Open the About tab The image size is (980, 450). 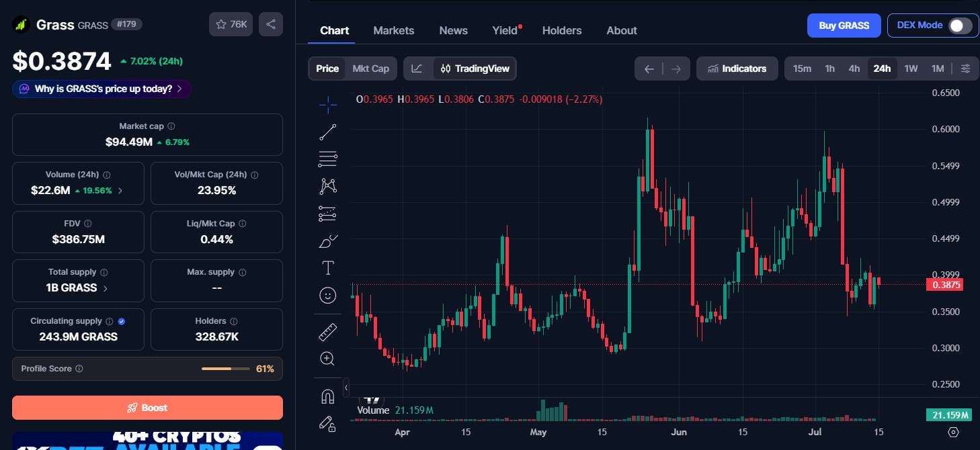622,30
